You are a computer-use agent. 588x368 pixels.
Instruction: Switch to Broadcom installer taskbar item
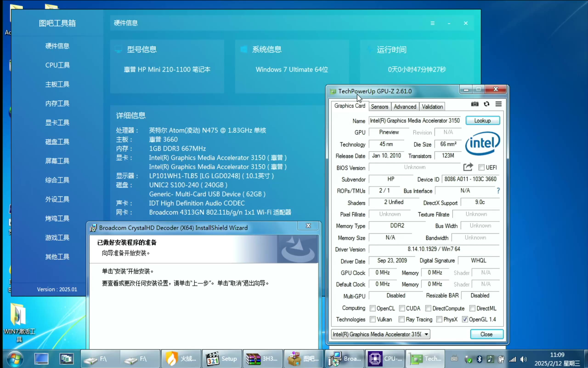[344, 359]
